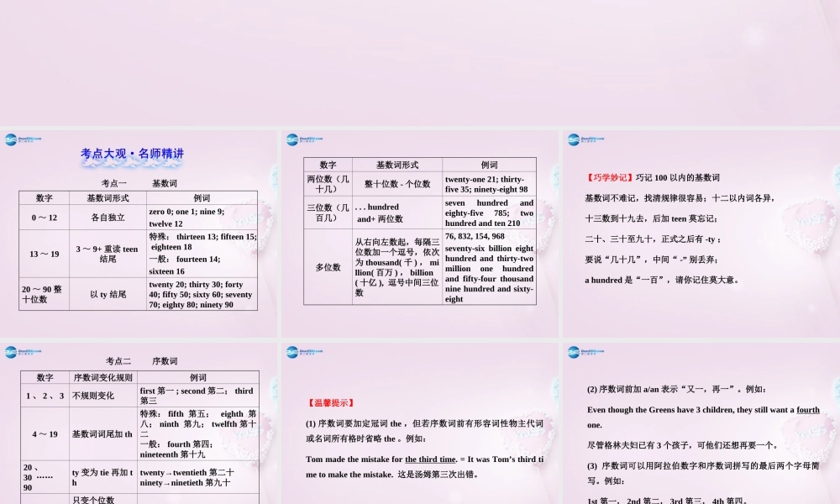Click the '20 ~ 90 整十位数' cell
This screenshot has height=504, width=840.
pos(44,294)
